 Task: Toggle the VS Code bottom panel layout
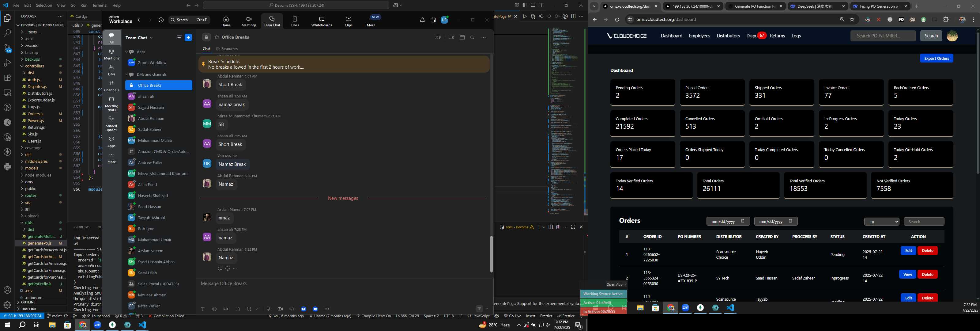click(x=533, y=5)
